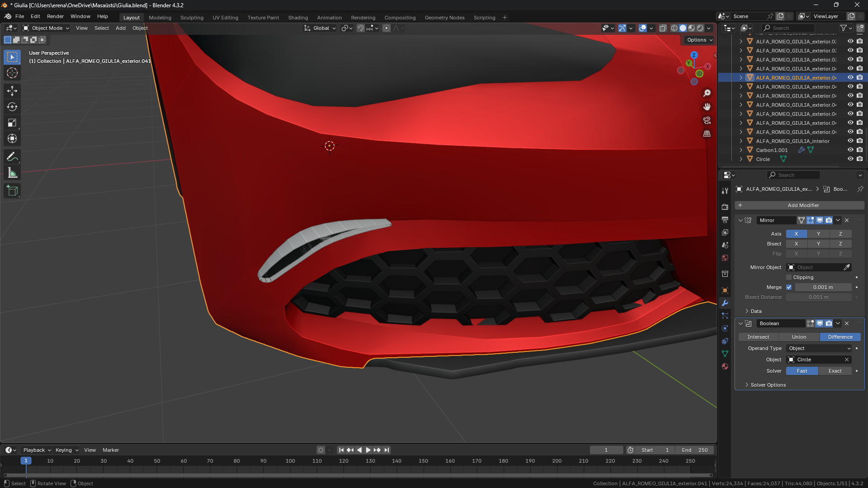Image resolution: width=868 pixels, height=488 pixels.
Task: Activate the Transform tool
Action: coord(12,138)
